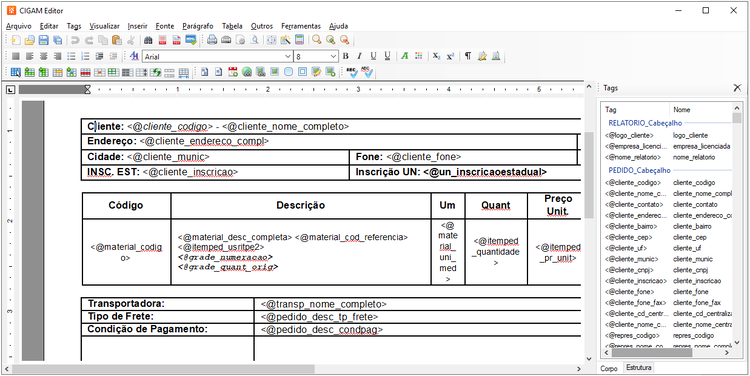This screenshot has height=376, width=750.
Task: Apply superscript formatting
Action: pos(450,56)
